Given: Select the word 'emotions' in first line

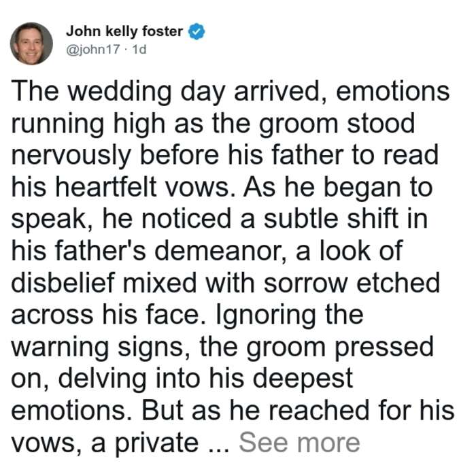Looking at the screenshot, I should pos(392,91).
